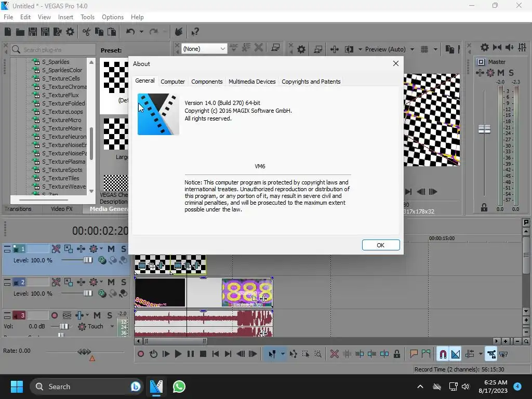
Task: Click the Paste clipboard icon
Action: 112,32
